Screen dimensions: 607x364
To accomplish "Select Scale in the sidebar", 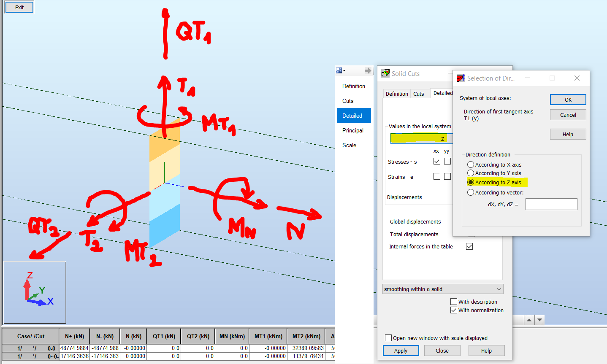I will pos(350,145).
